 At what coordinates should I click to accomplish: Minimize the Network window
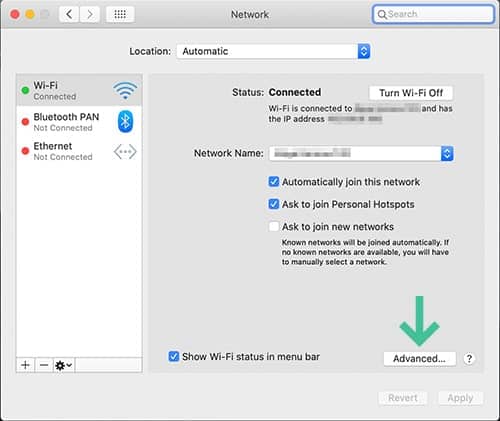point(30,14)
